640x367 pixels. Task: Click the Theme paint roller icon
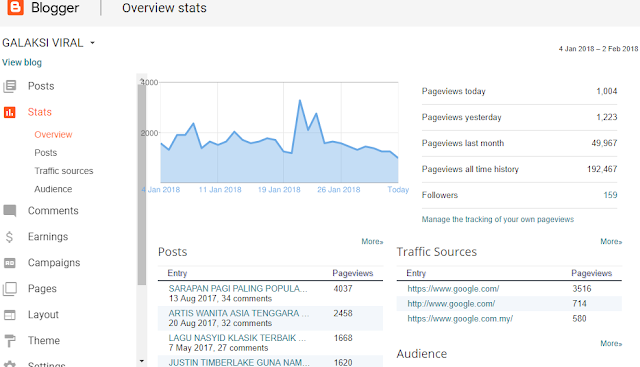[x=10, y=341]
